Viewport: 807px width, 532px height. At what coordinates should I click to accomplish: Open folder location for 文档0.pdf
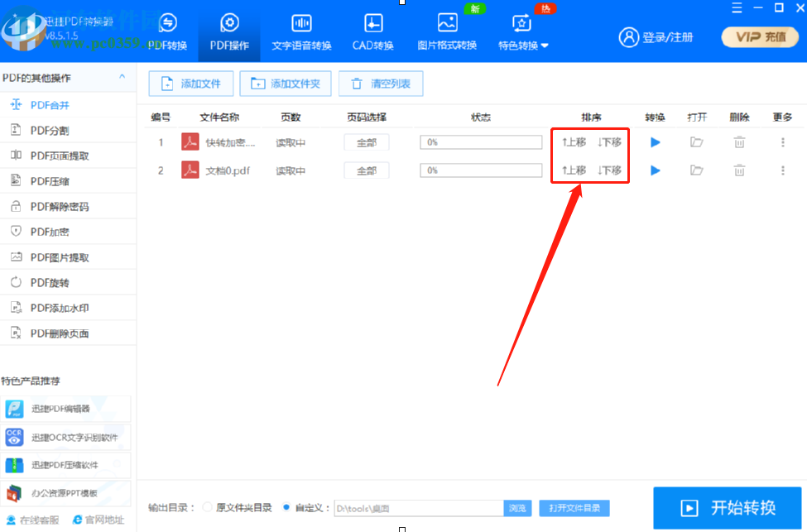(x=697, y=170)
